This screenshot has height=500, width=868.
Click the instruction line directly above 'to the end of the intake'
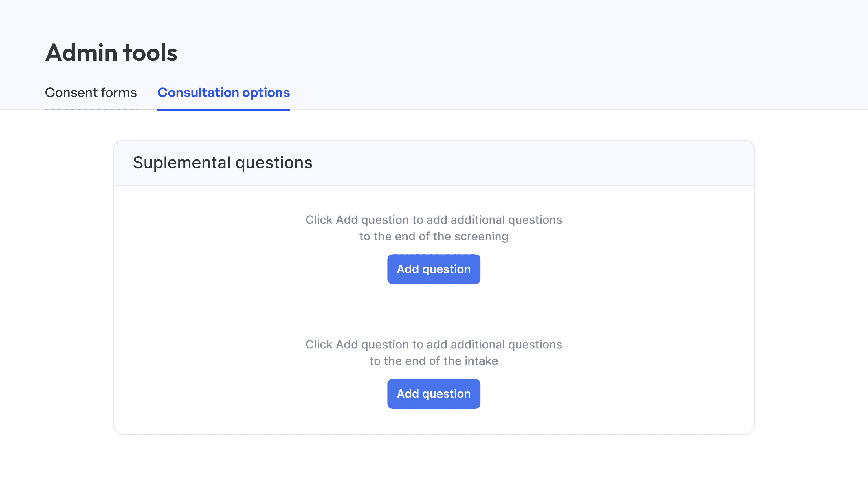pyautogui.click(x=434, y=344)
